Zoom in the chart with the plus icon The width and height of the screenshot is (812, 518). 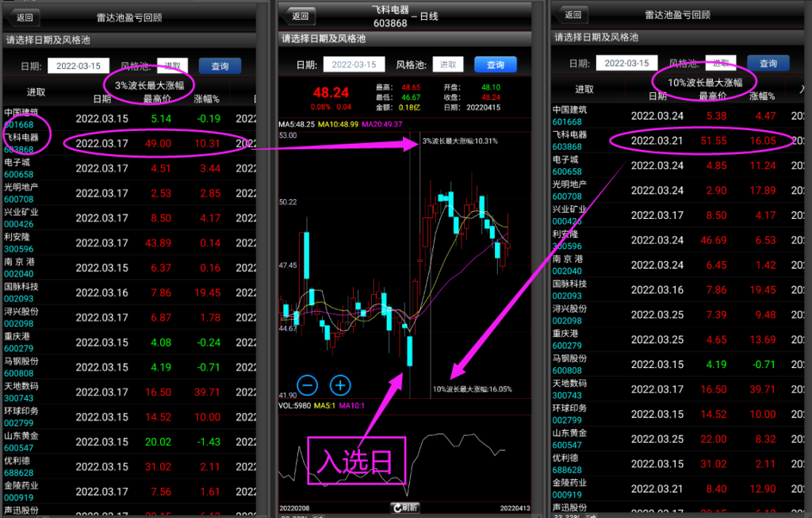(340, 386)
